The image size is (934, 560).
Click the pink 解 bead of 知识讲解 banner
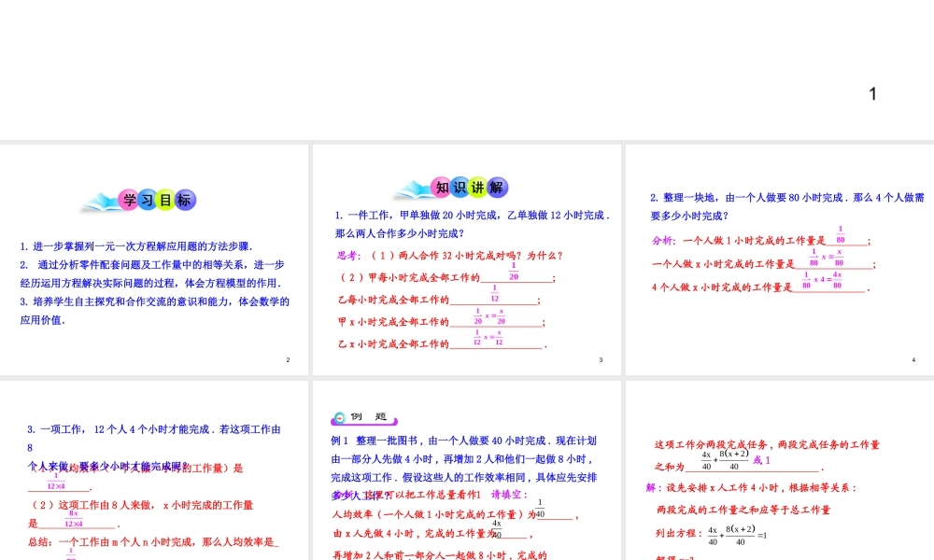pyautogui.click(x=496, y=187)
